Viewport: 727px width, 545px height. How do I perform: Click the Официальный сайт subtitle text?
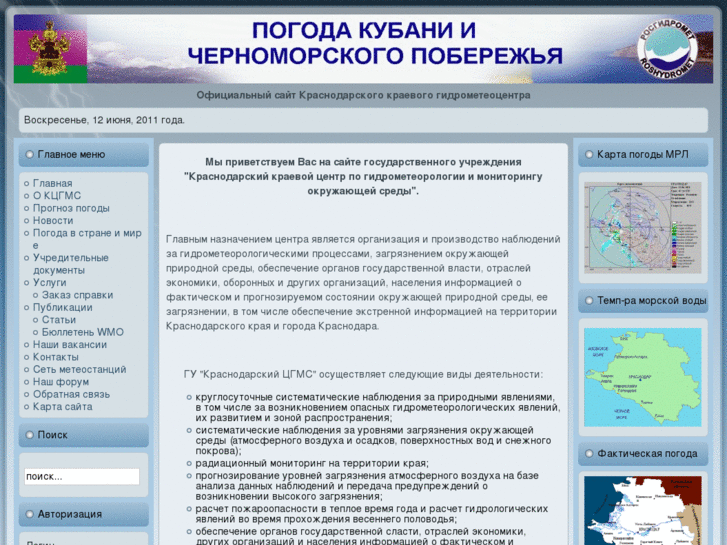[x=363, y=95]
